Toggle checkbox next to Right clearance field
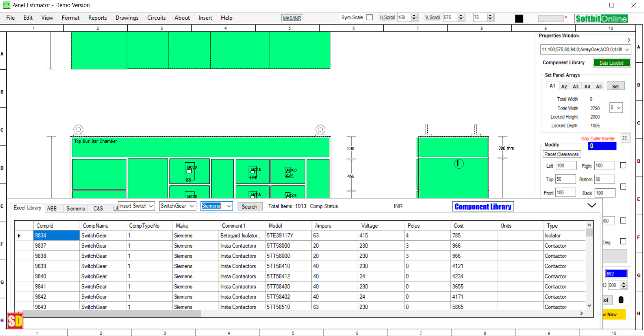The image size is (644, 336). [x=623, y=165]
